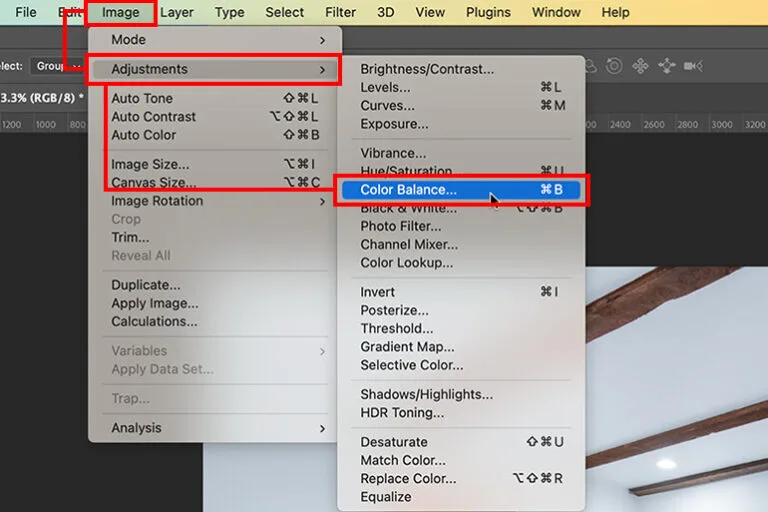The image size is (768, 512).
Task: Choose Auto Color
Action: click(216, 135)
